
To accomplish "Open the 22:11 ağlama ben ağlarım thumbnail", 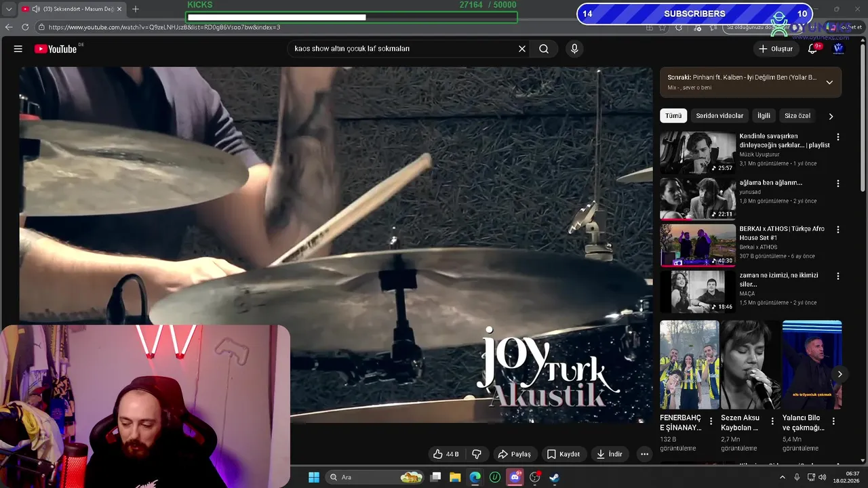I will (698, 199).
